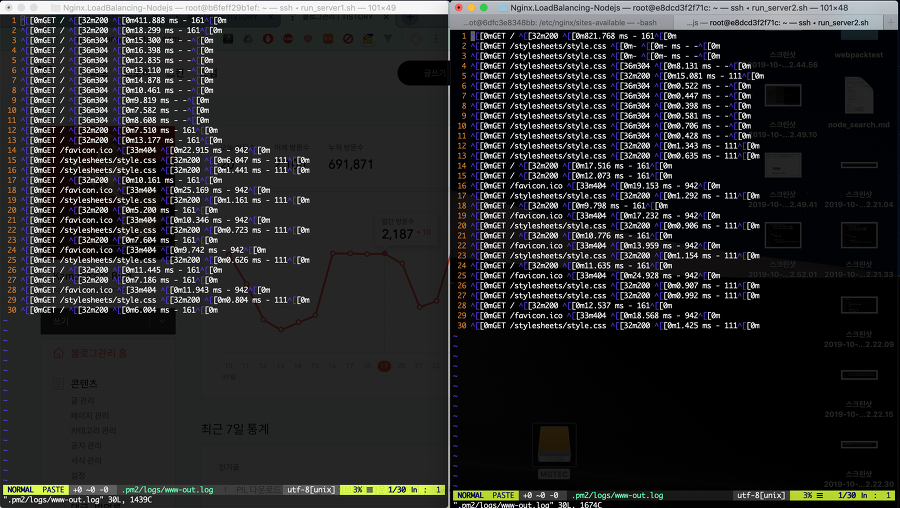Screen dimensions: 900x508
Task: Select the run_server2.sh ssh tab
Action: (778, 22)
